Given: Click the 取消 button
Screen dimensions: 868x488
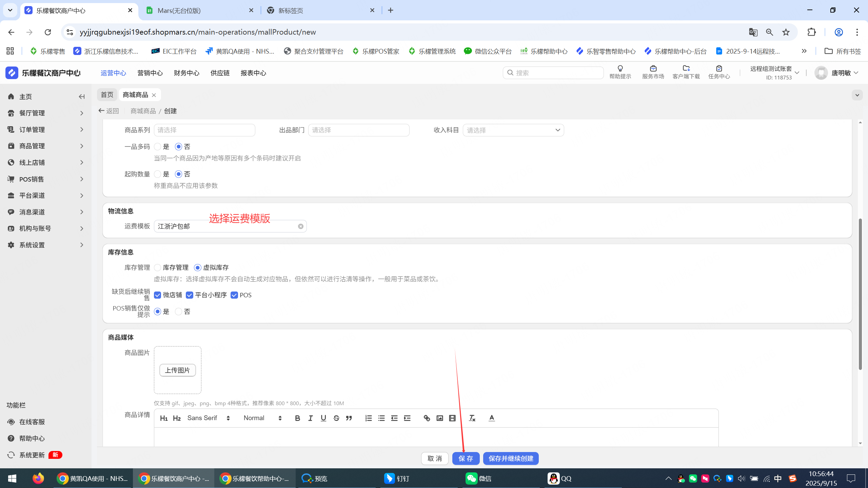Looking at the screenshot, I should [x=435, y=458].
